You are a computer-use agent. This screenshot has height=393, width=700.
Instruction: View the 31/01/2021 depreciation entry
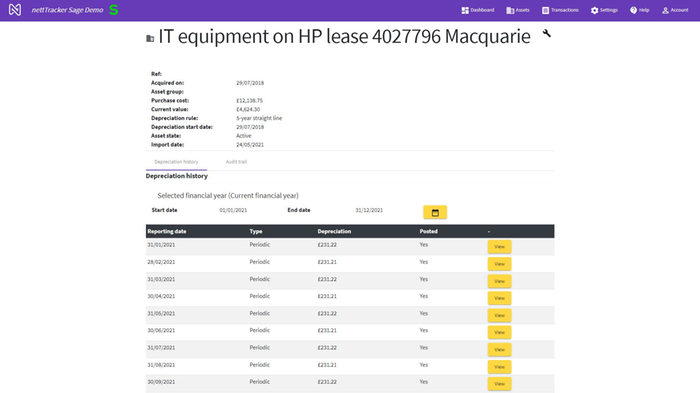point(499,247)
